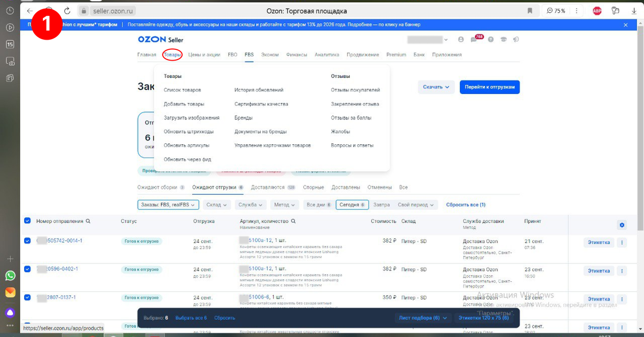644x337 pixels.
Task: Open the 75% zoom reader control
Action: (x=556, y=11)
